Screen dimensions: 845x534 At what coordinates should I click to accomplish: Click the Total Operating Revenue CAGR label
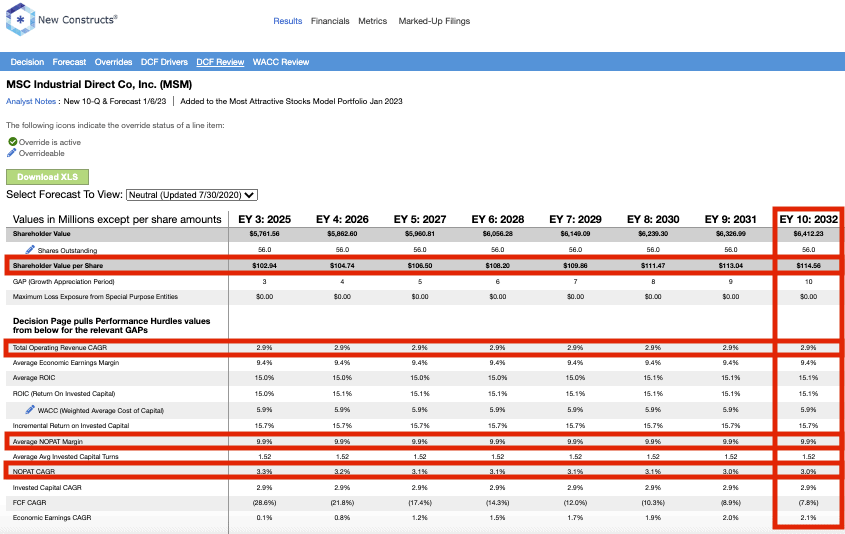pyautogui.click(x=60, y=348)
